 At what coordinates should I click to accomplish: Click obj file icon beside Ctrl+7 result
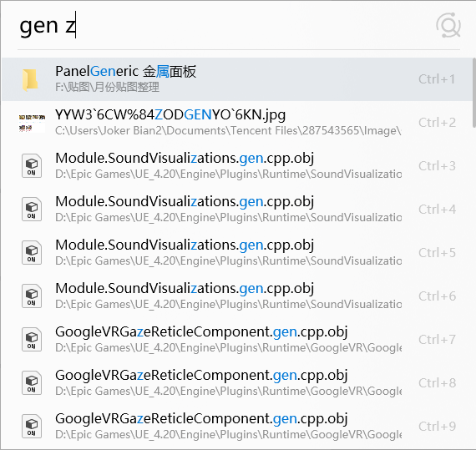tap(32, 339)
